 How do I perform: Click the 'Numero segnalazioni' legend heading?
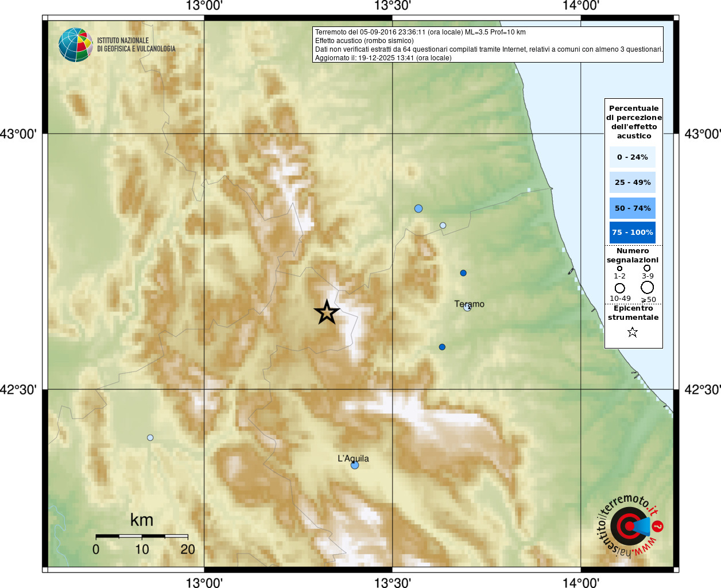(633, 255)
